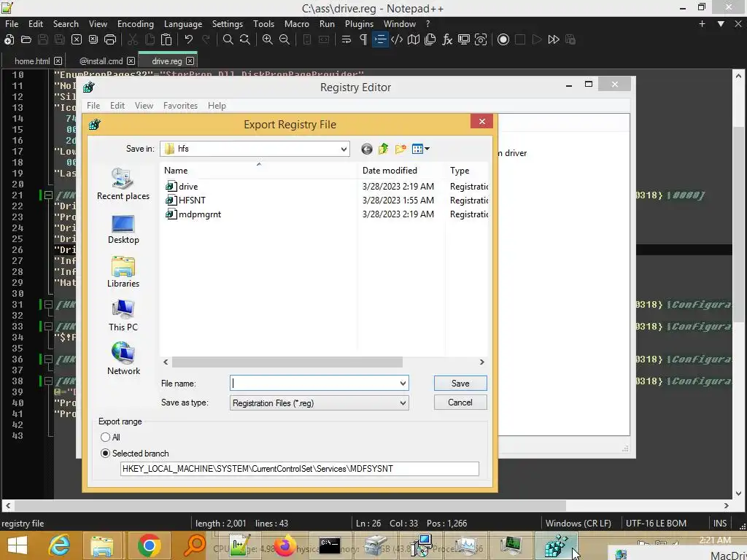Screen dimensions: 747x560
Task: Expand the Save in folder dropdown
Action: click(x=344, y=149)
